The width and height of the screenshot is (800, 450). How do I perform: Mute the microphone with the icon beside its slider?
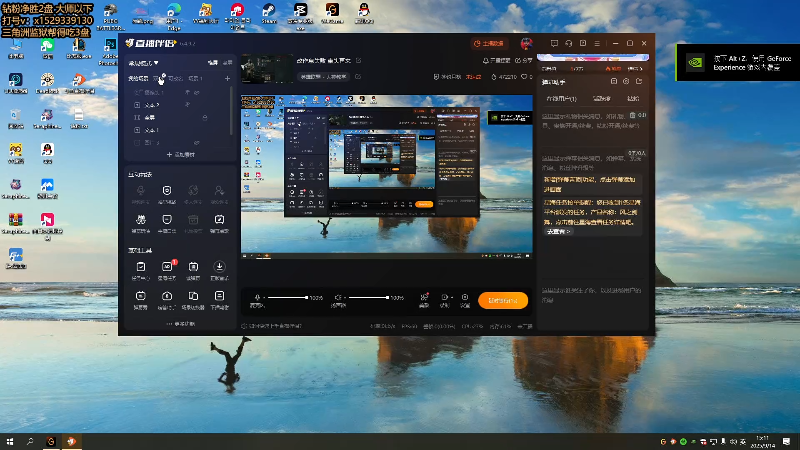257,297
